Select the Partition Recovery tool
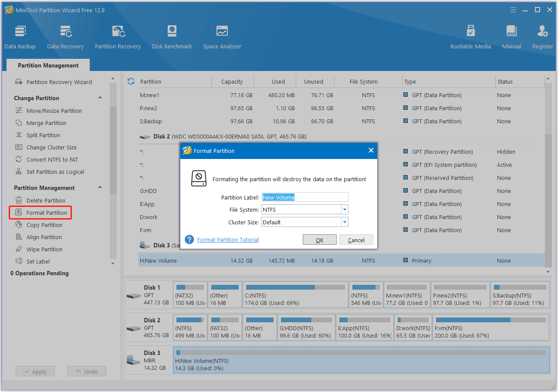This screenshot has width=558, height=392. [x=118, y=36]
